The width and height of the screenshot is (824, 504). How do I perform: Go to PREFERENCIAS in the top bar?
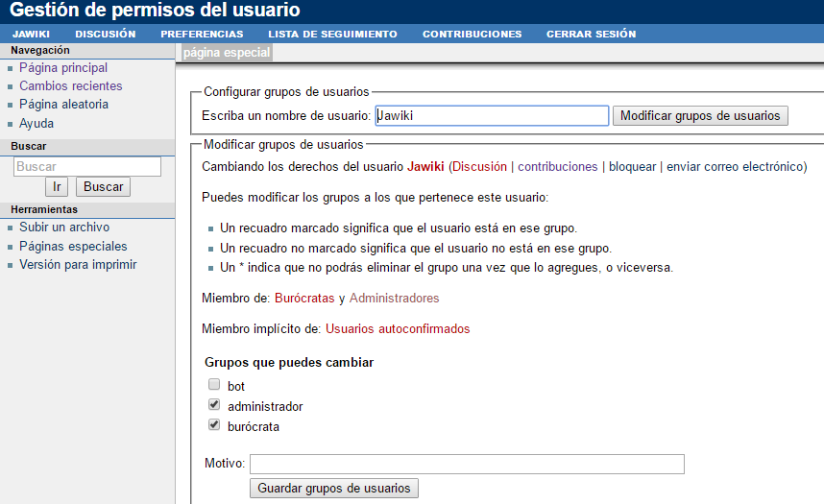tap(202, 34)
